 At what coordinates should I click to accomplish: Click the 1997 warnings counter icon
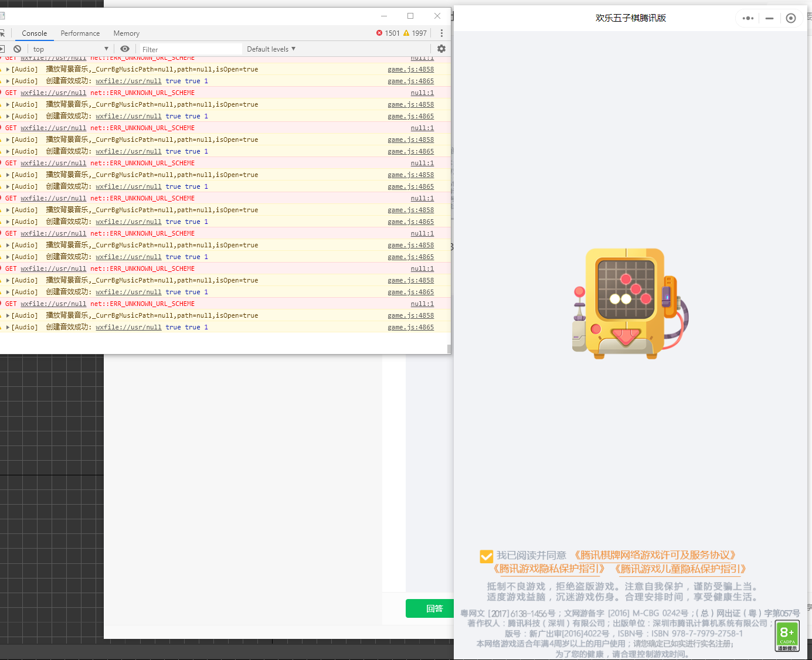point(406,33)
